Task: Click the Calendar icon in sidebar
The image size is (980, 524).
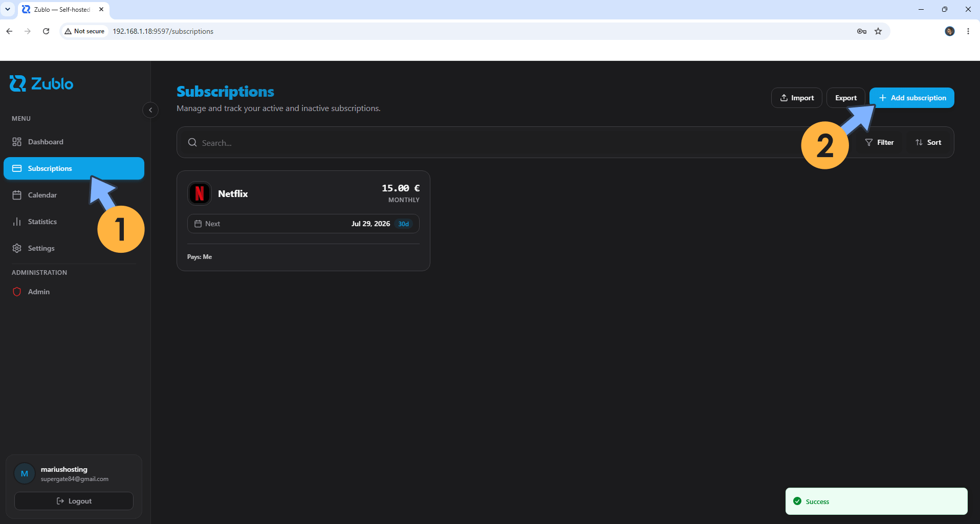Action: [17, 195]
